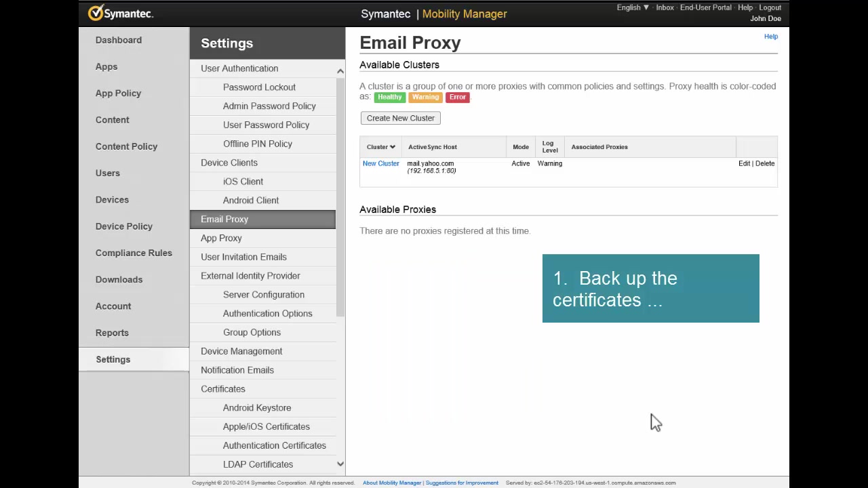868x488 pixels.
Task: Click the John Doe username
Action: pos(766,19)
